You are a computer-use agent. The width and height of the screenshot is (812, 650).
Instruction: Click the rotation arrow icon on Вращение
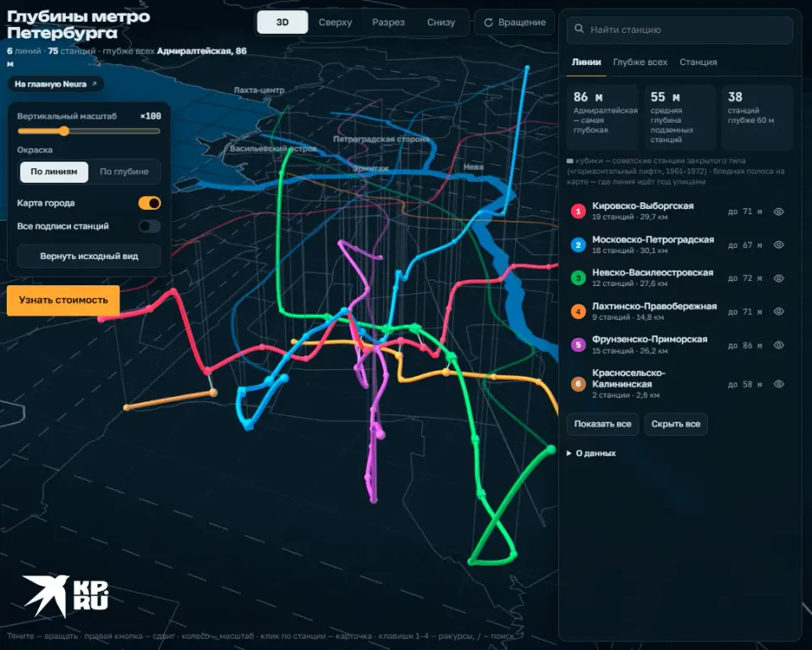pyautogui.click(x=488, y=23)
